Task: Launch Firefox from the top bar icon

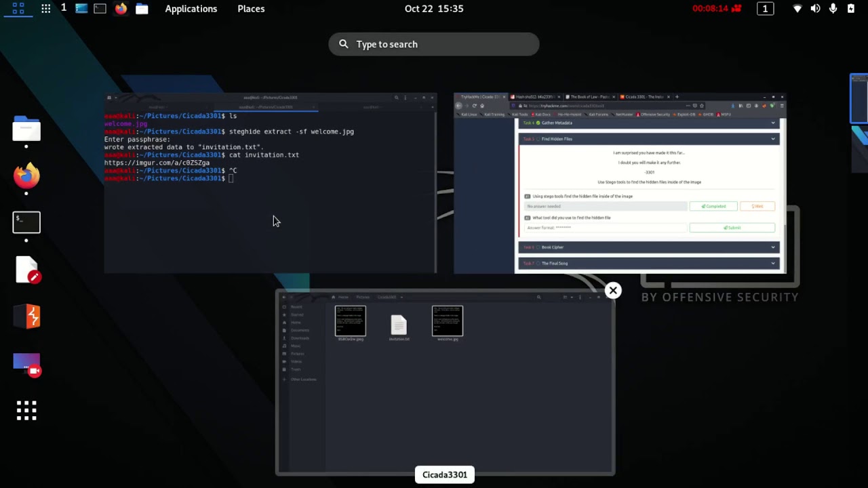Action: coord(121,9)
